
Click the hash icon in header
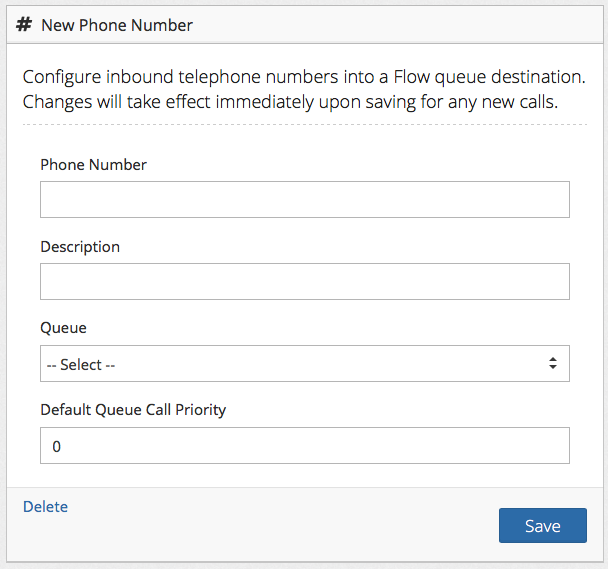click(25, 24)
